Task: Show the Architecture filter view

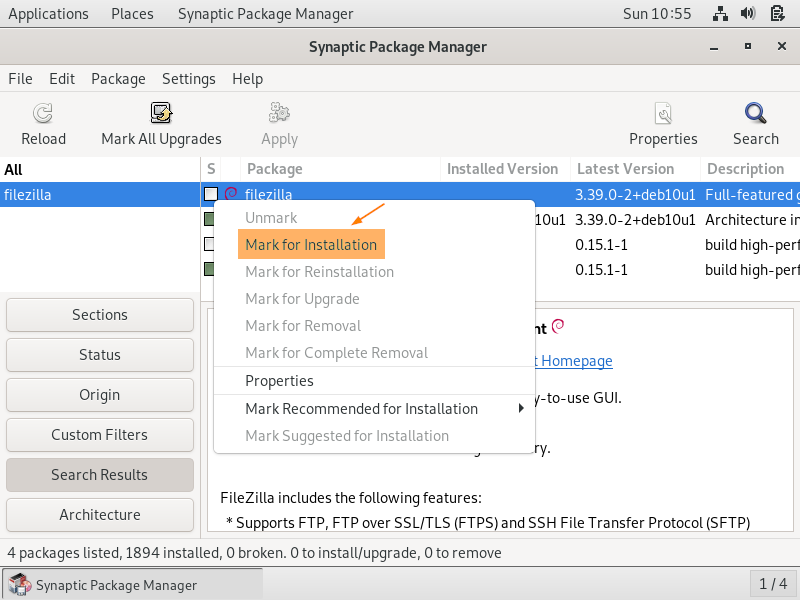Action: [100, 515]
